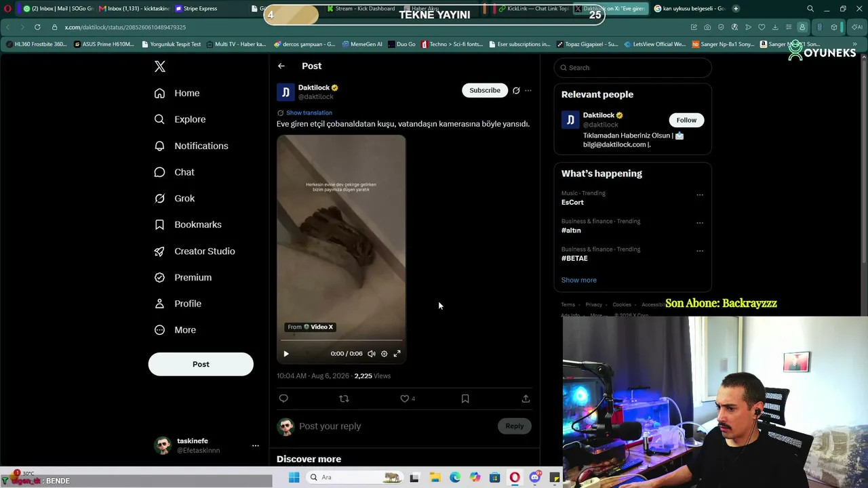The image size is (868, 488).
Task: Open the MemeGen AI bookmark
Action: coord(362,44)
